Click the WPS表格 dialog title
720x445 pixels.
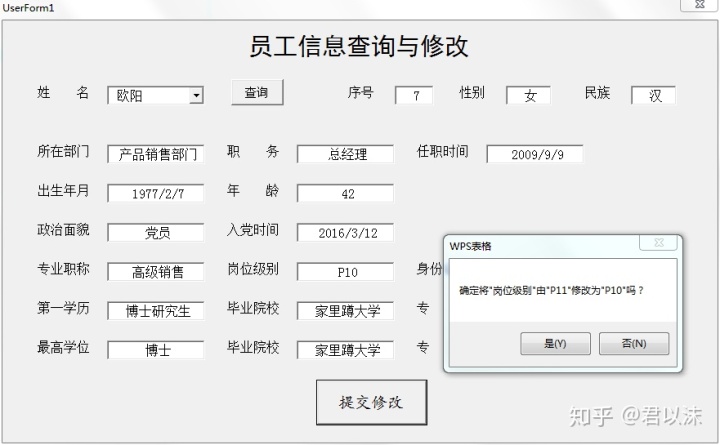click(x=471, y=246)
